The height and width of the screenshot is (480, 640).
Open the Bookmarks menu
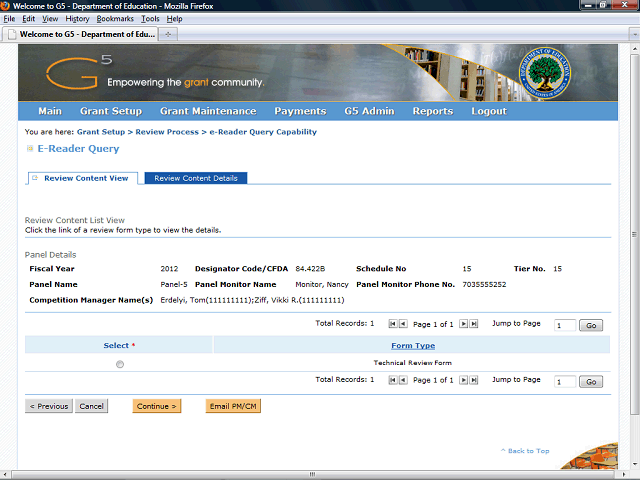115,19
